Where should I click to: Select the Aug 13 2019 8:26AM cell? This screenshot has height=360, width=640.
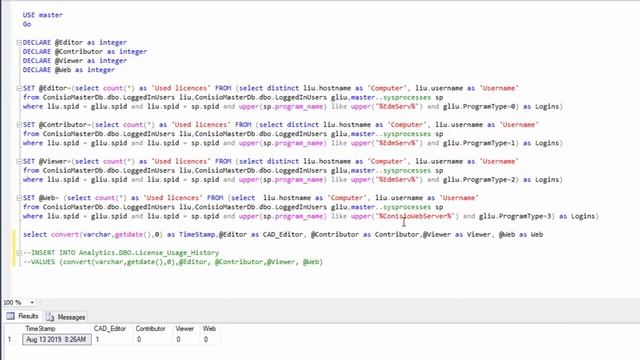click(x=57, y=340)
